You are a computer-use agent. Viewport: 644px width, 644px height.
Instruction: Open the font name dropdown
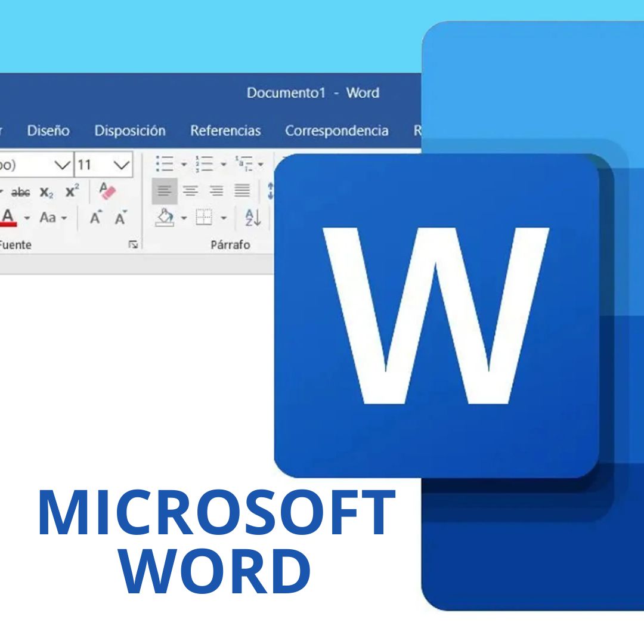[x=63, y=165]
